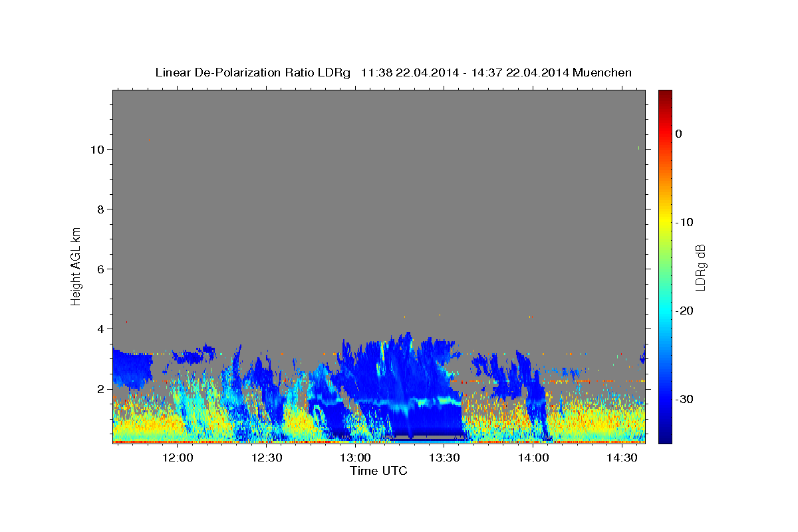Click the '12:00' time axis label
The width and height of the screenshot is (798, 532).
[x=178, y=458]
